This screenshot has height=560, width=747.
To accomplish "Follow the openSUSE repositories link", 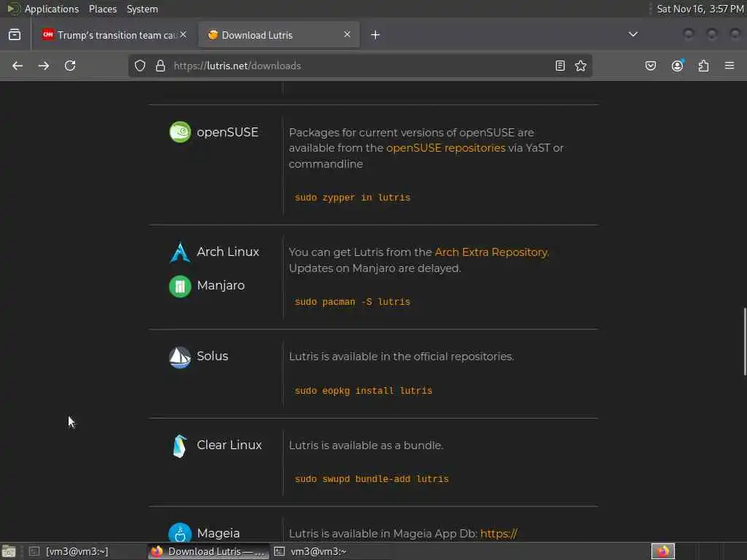I will tap(446, 148).
